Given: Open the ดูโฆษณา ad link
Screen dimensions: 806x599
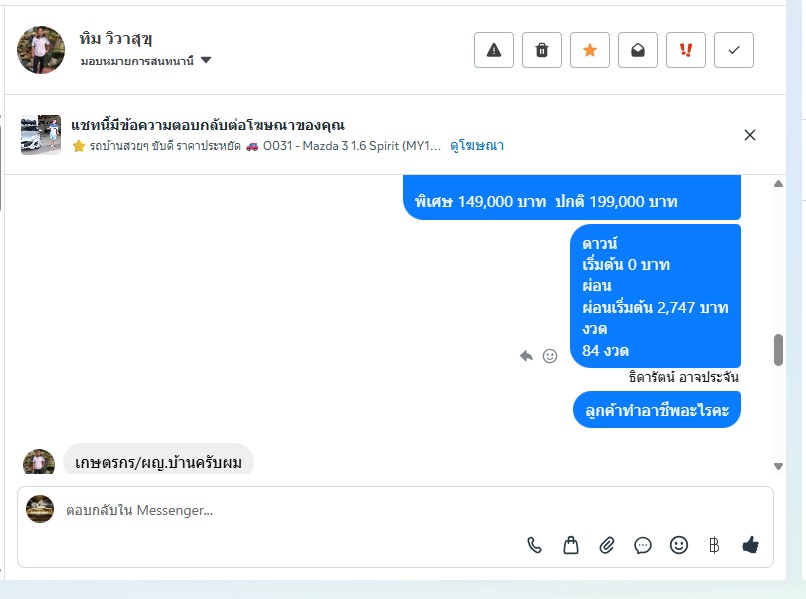Looking at the screenshot, I should (477, 146).
